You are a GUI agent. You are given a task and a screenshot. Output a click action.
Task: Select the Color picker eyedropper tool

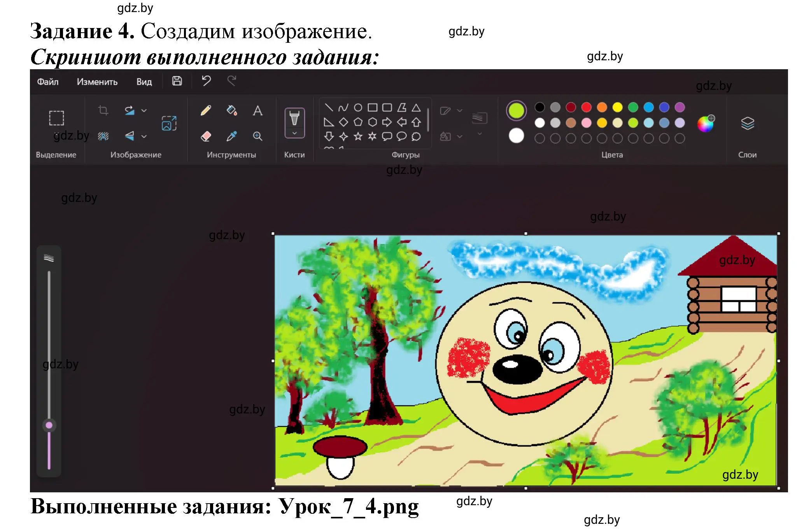(232, 136)
